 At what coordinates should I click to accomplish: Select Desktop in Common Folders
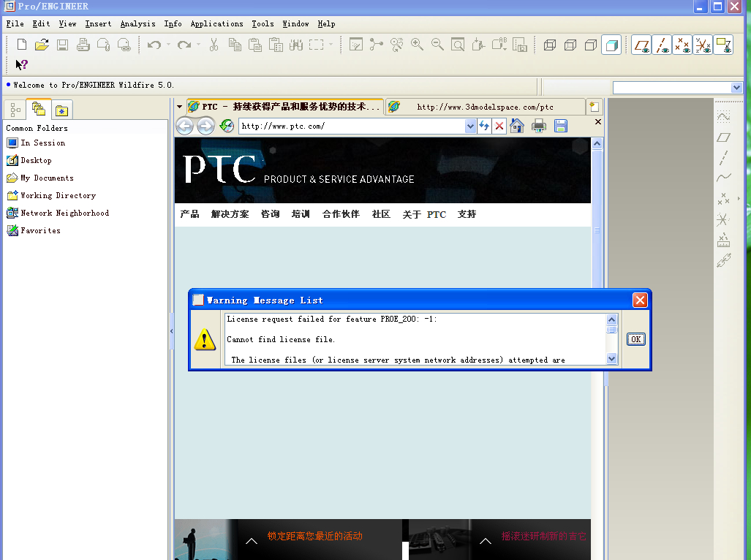coord(29,160)
